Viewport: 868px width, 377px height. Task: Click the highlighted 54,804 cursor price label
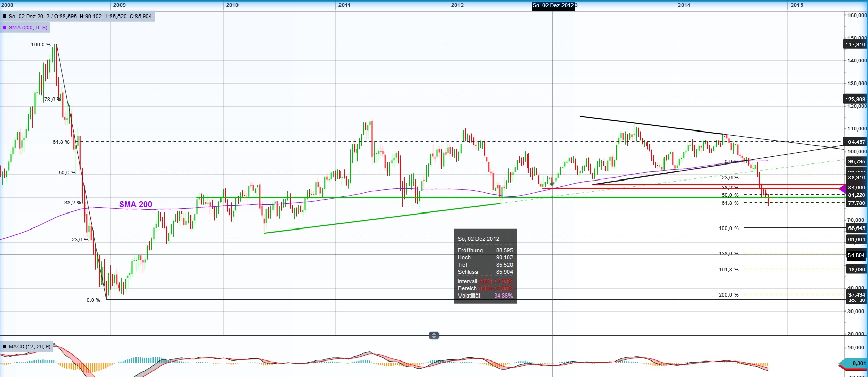pyautogui.click(x=856, y=255)
